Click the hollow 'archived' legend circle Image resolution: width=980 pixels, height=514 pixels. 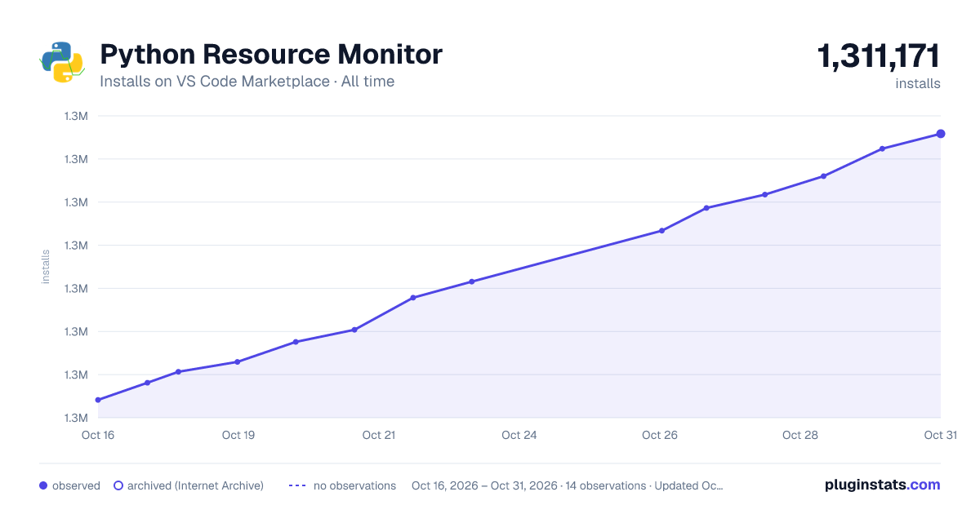118,485
